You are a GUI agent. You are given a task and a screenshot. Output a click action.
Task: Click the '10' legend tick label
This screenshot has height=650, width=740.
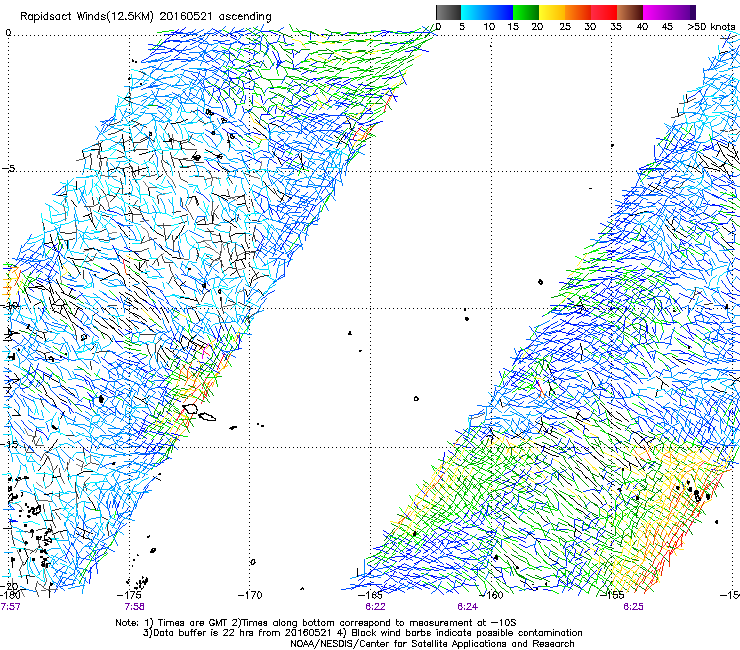point(489,26)
